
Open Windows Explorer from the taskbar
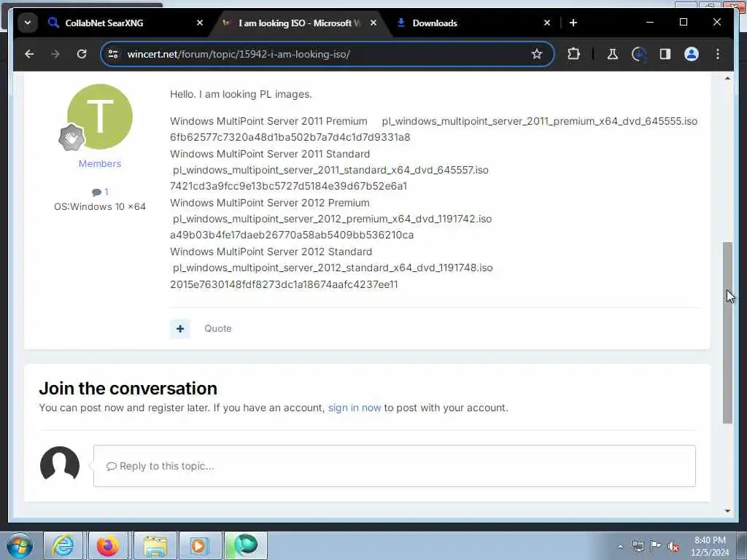155,545
